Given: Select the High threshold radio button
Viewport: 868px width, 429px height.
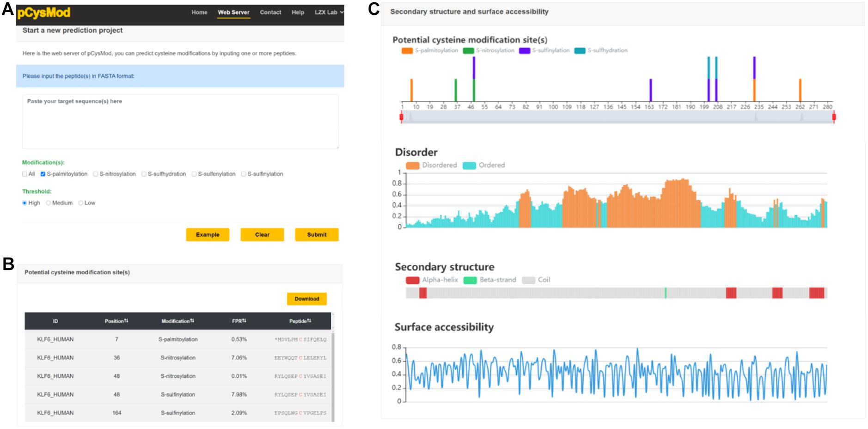Looking at the screenshot, I should click(x=24, y=203).
